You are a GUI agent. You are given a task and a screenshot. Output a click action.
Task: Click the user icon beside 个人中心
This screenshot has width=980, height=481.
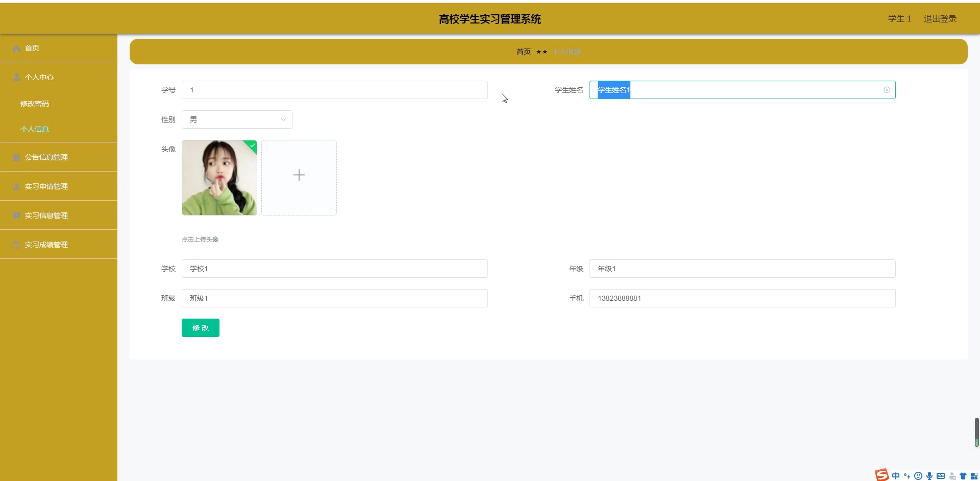coord(16,77)
